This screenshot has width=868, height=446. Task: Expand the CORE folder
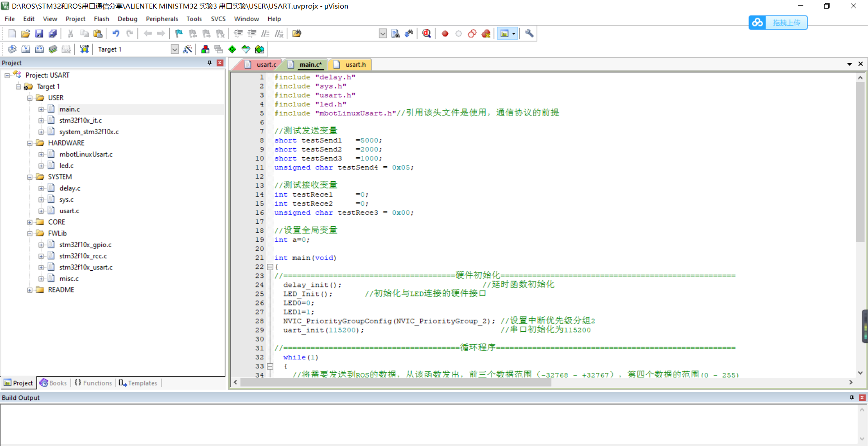[29, 221]
